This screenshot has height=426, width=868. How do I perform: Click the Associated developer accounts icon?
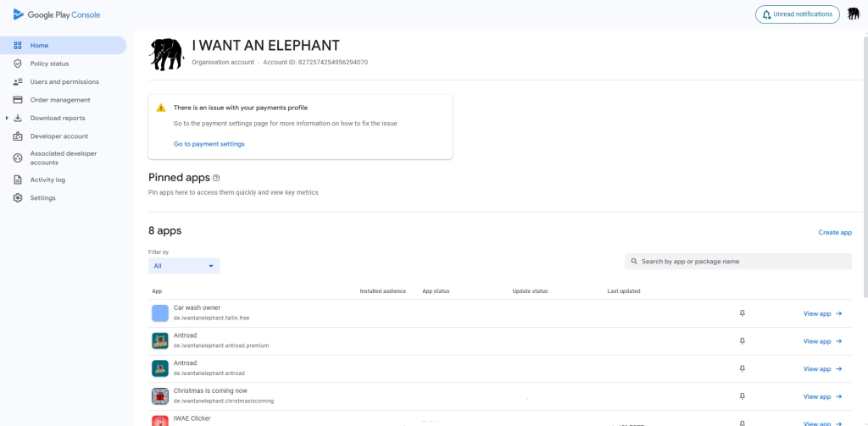[18, 158]
